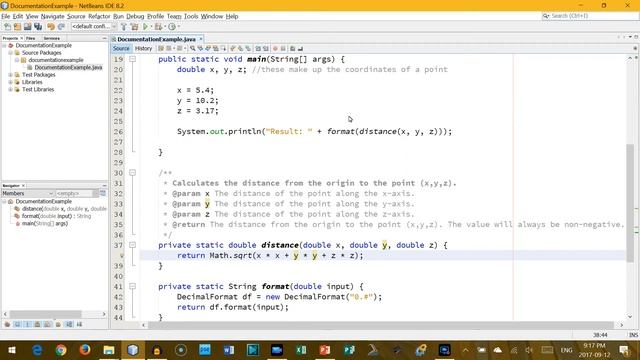640x360 pixels.
Task: Click the Debug Project toolbar icon
Action: [x=158, y=27]
